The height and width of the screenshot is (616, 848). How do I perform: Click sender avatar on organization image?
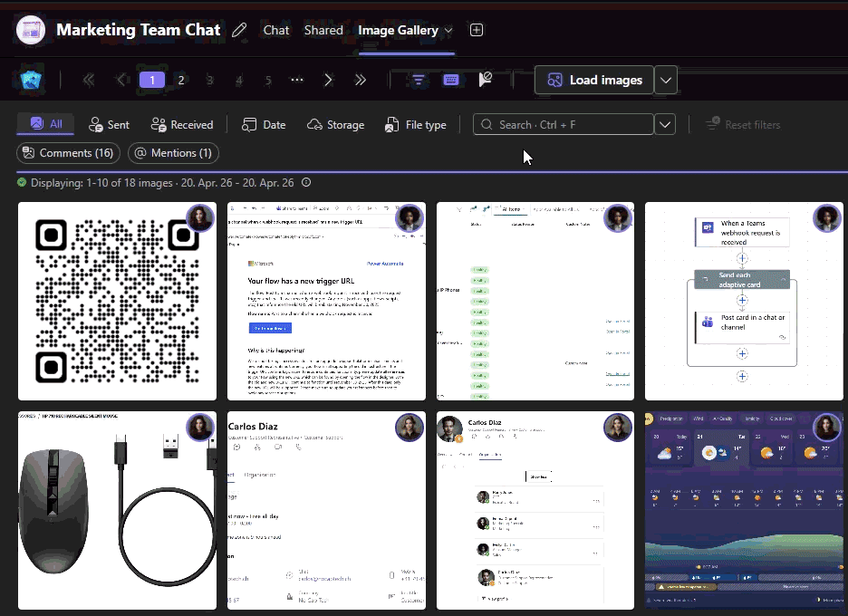tap(618, 428)
